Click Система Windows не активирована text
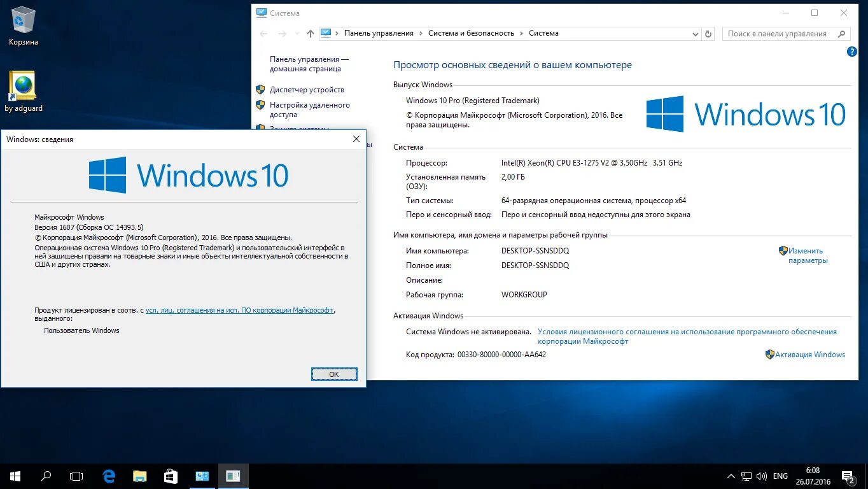 tap(468, 332)
